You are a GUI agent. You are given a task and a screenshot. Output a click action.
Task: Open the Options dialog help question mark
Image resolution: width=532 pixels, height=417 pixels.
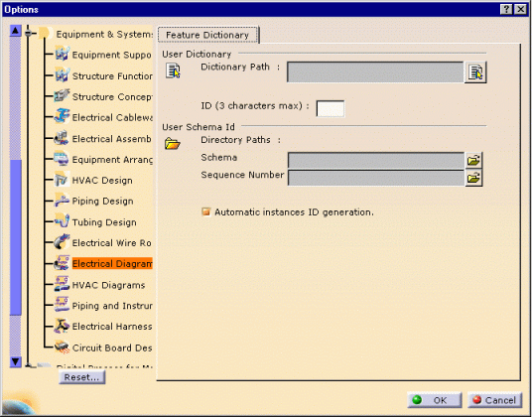(x=506, y=9)
